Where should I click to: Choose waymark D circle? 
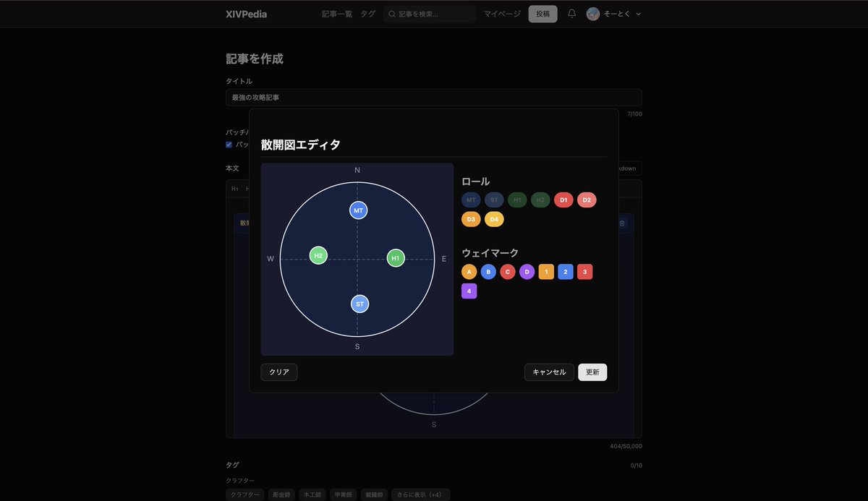[527, 272]
